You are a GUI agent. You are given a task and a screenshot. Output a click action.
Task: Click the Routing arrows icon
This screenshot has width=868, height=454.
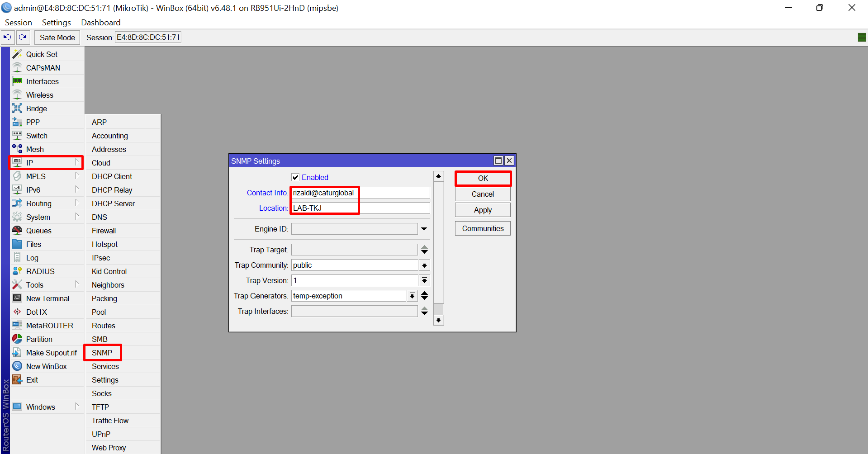click(x=17, y=203)
